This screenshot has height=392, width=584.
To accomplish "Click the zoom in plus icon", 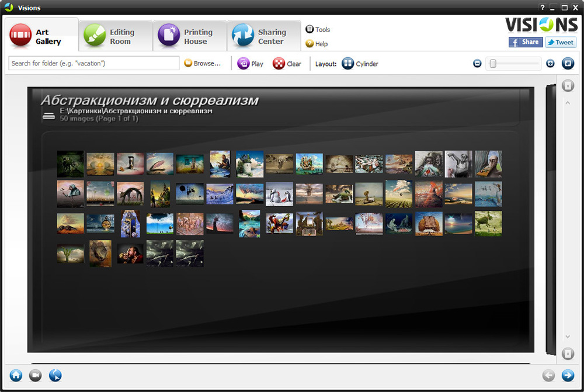I will 550,63.
